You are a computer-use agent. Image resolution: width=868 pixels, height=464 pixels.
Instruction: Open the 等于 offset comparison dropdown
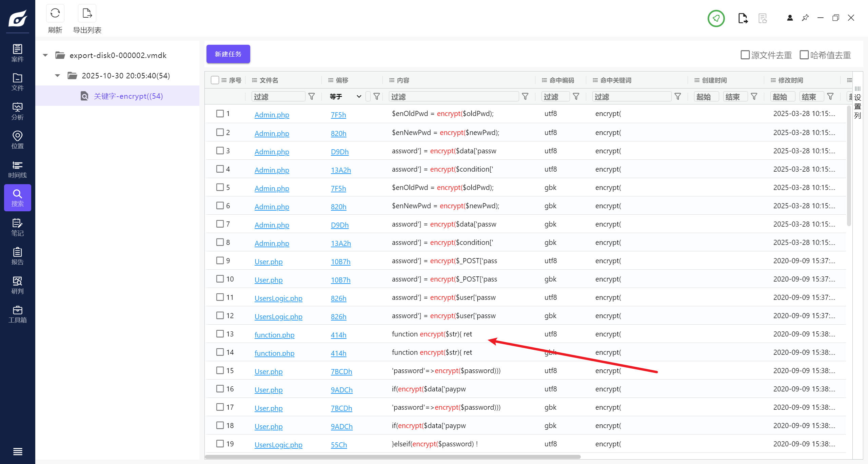[345, 97]
